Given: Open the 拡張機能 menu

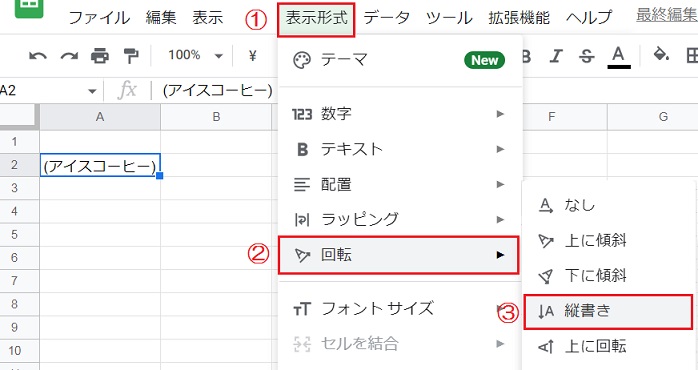Looking at the screenshot, I should point(519,18).
